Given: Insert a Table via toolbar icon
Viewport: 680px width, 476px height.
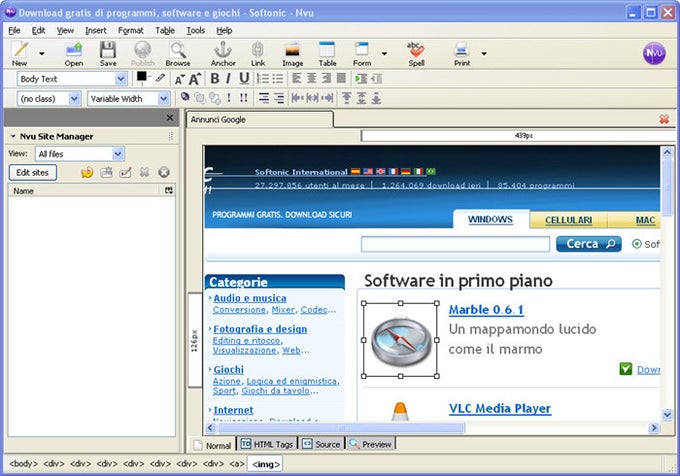Looking at the screenshot, I should pyautogui.click(x=327, y=54).
